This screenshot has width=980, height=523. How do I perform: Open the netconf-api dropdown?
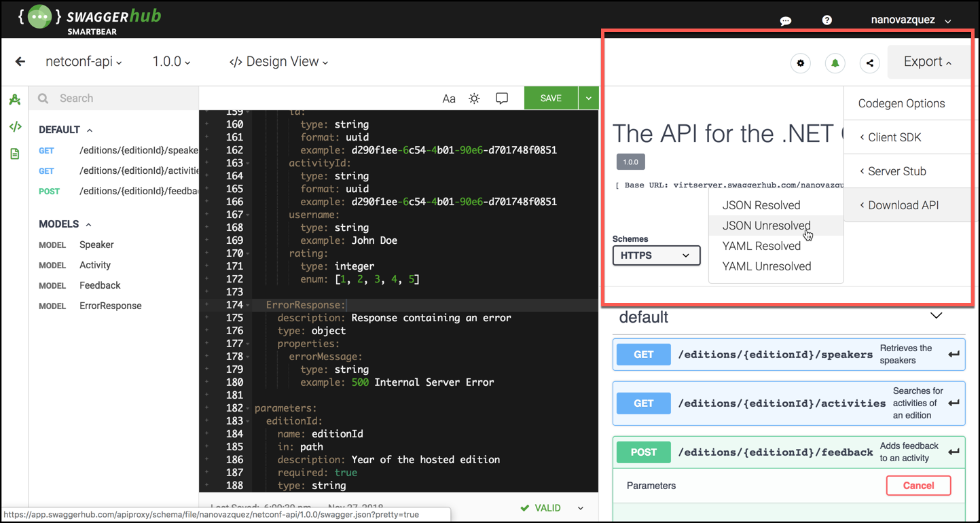[x=84, y=62]
